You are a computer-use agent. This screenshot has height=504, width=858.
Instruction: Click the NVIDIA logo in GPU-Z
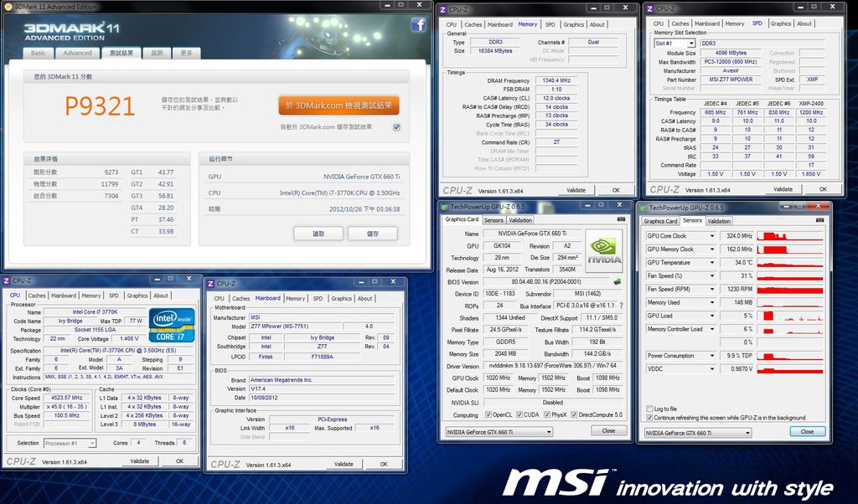[603, 249]
